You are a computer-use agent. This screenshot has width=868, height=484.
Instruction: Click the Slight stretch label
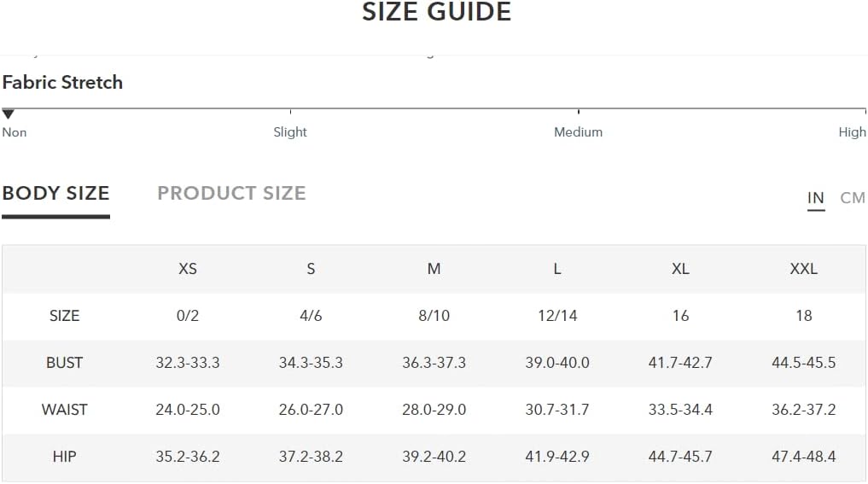(x=290, y=132)
